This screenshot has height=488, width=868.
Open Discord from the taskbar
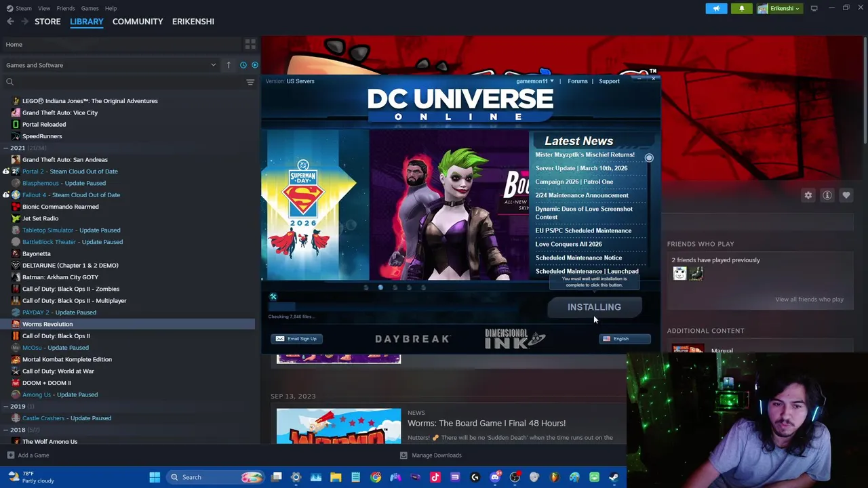click(495, 477)
